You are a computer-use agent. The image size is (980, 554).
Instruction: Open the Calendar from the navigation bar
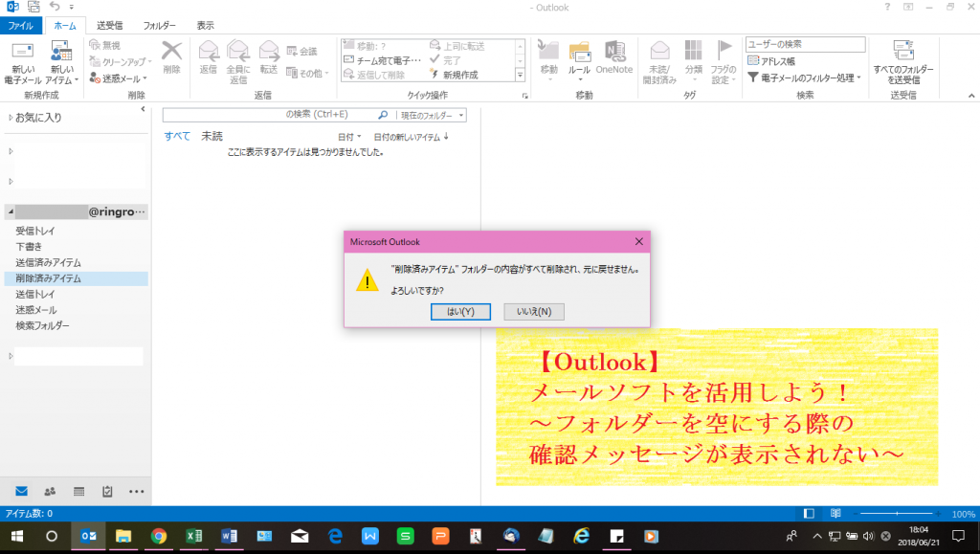coord(80,491)
